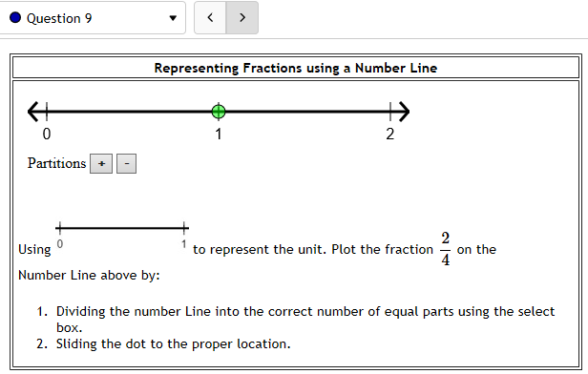The image size is (588, 374).
Task: Go to the next question arrow
Action: tap(242, 17)
